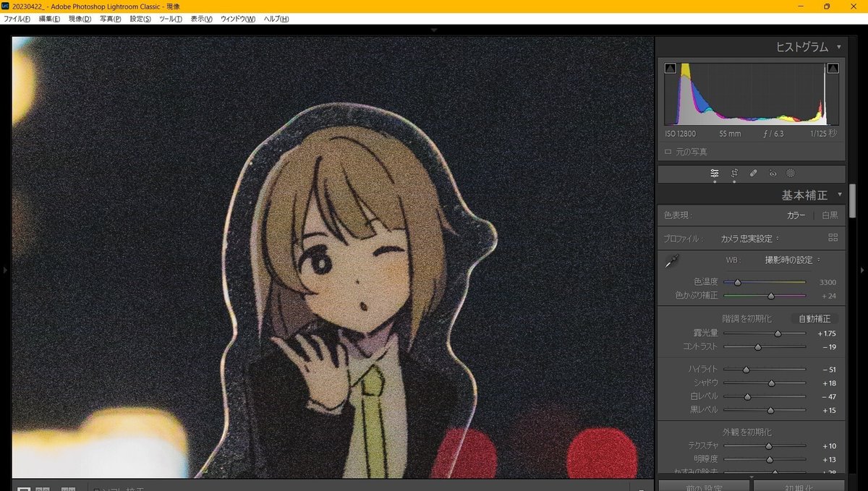Enable the 元の写真 checkbox
868x491 pixels.
pos(668,152)
